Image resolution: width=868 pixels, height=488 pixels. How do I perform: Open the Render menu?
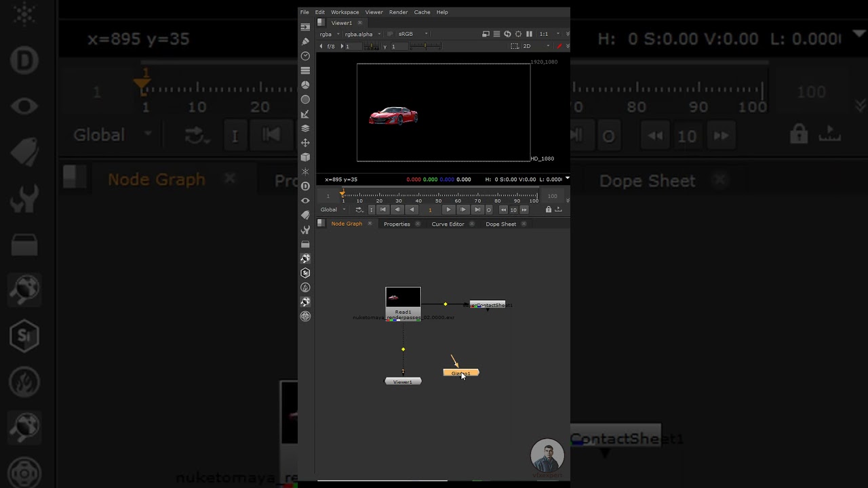[x=398, y=12]
